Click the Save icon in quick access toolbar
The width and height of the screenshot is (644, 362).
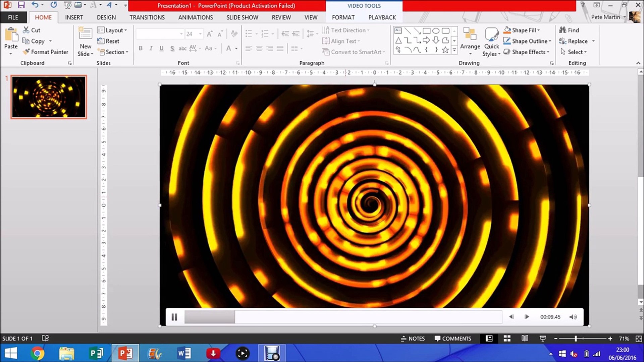point(21,5)
